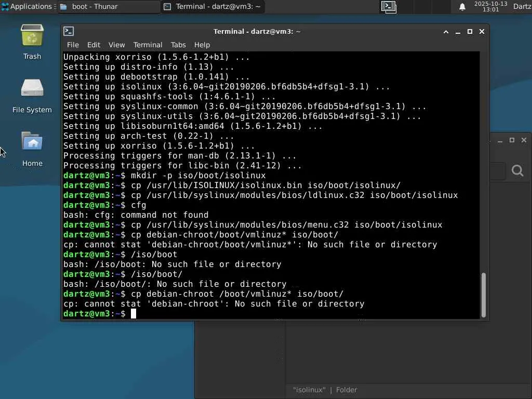
Task: Click the Thunar search magnifier icon
Action: 517,170
